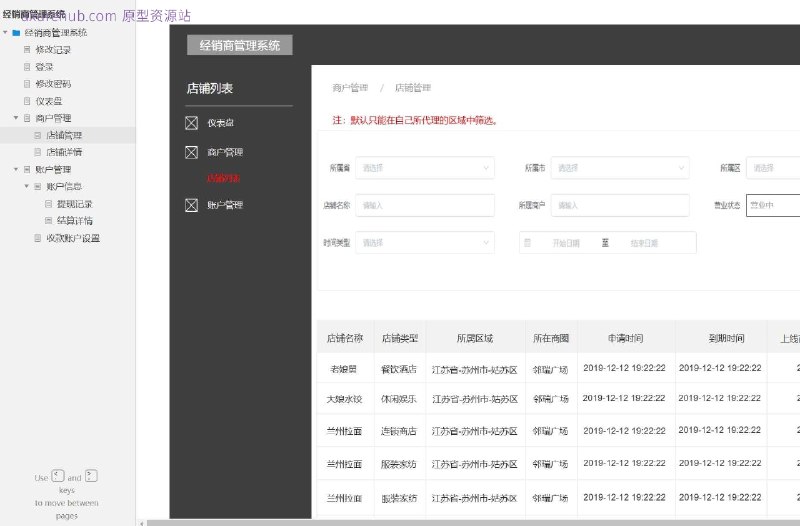The image size is (800, 526).
Task: Select 账户管理 in the dark sidebar menu
Action: (225, 205)
